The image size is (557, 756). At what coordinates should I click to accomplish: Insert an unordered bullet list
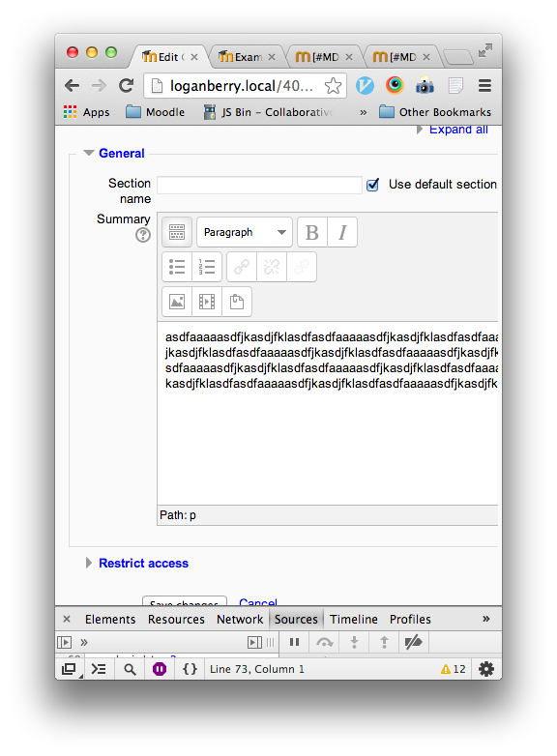point(177,267)
